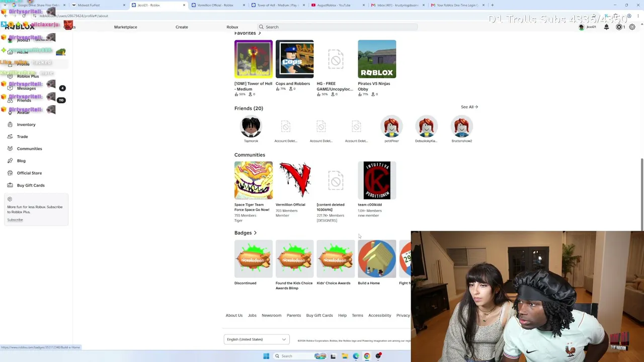Open the Buy Gift Cards footer link
The width and height of the screenshot is (644, 362).
click(319, 315)
